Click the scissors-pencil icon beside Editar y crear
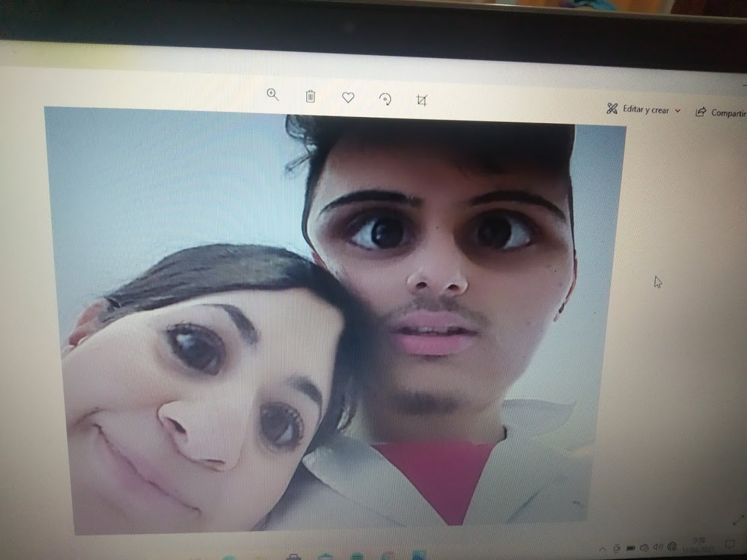The image size is (747, 560). pyautogui.click(x=612, y=108)
